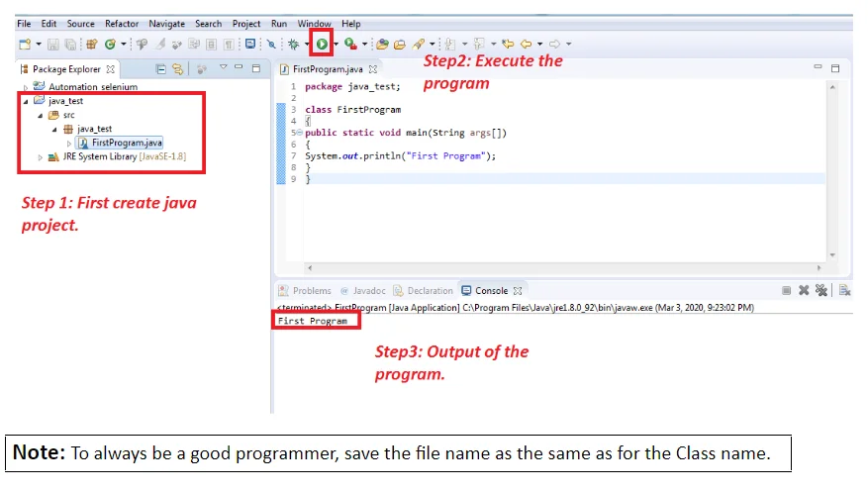
Task: Click the Open Task folder icon
Action: coord(400,45)
